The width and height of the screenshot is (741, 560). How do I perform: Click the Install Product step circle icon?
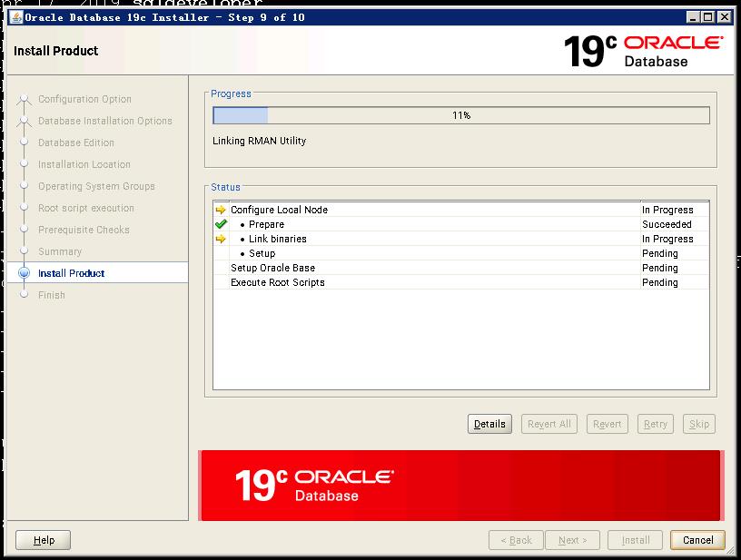coord(25,273)
